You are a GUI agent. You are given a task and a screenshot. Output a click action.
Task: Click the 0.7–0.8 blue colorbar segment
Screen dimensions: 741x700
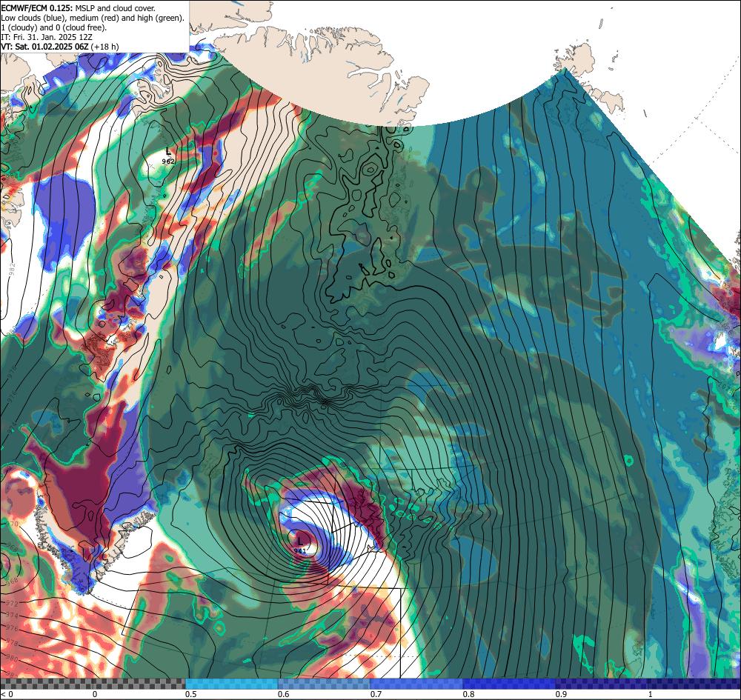416,684
